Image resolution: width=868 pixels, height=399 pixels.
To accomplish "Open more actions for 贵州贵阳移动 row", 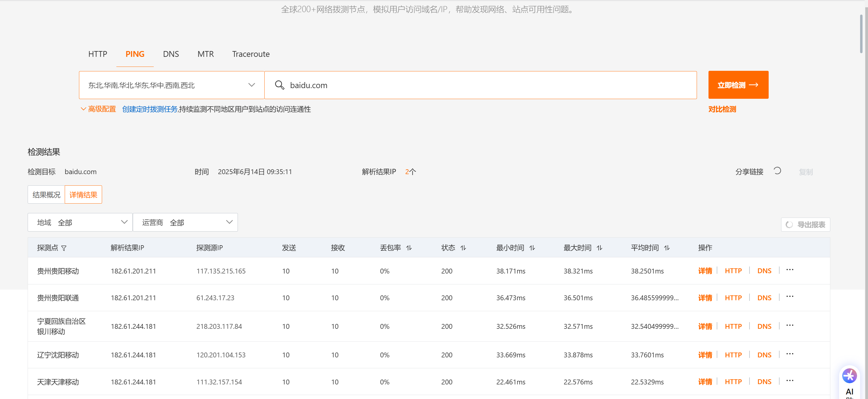I will coord(790,270).
